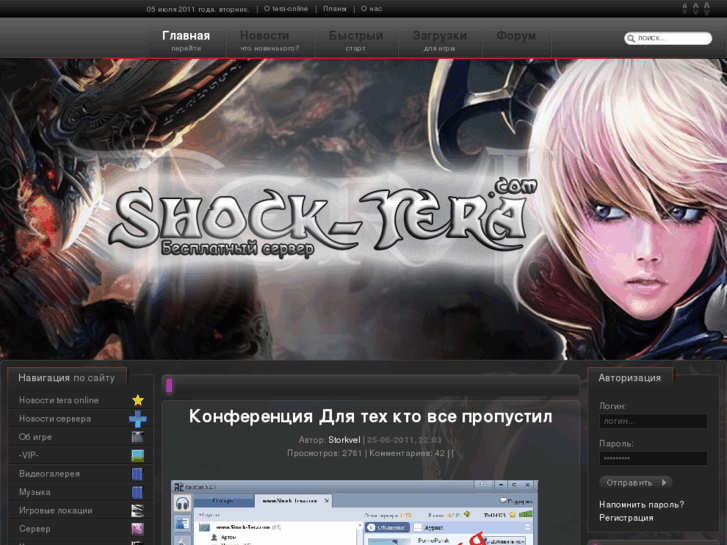The width and height of the screenshot is (727, 545).
Task: Open author profile Storkvel
Action: [344, 440]
